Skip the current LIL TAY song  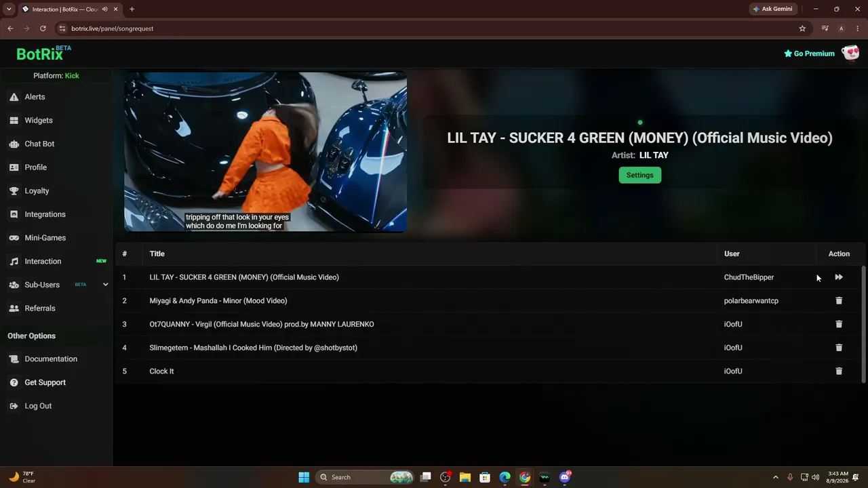(839, 277)
